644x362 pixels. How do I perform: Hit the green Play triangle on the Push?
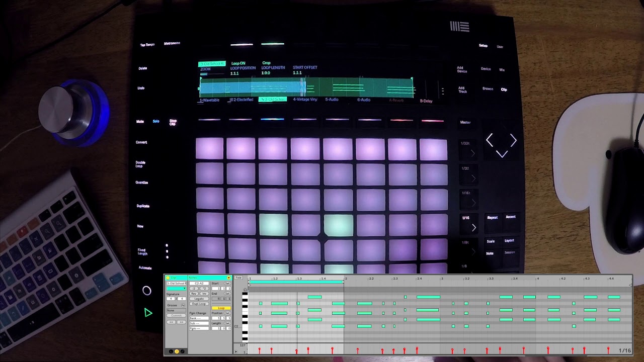click(x=147, y=313)
